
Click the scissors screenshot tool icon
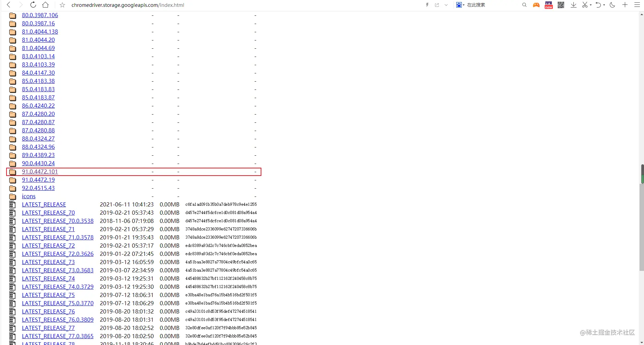[585, 5]
